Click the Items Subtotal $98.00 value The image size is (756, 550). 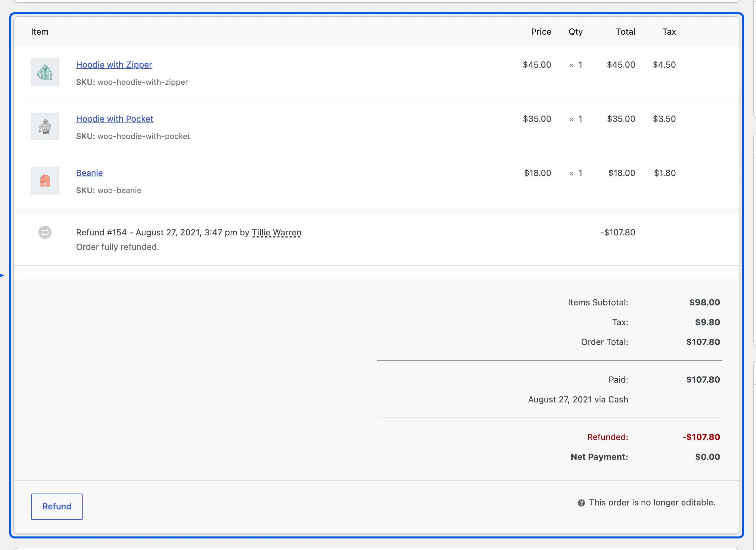coord(704,302)
